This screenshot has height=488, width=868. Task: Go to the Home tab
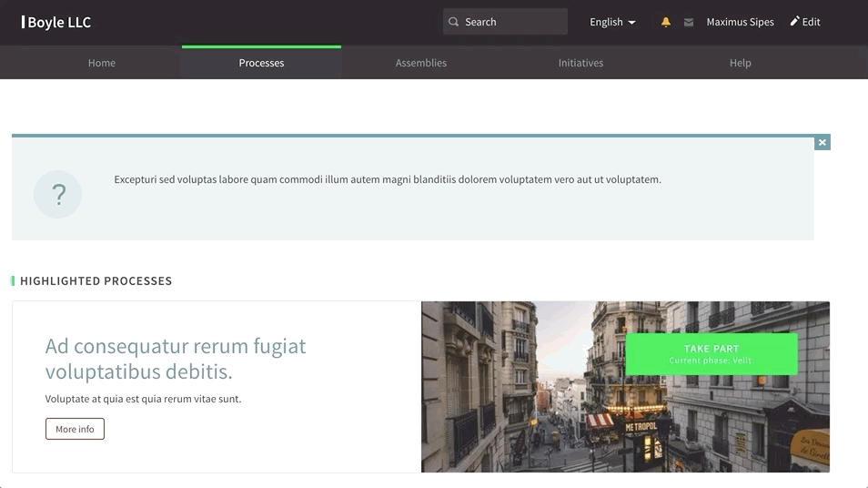[x=102, y=63]
